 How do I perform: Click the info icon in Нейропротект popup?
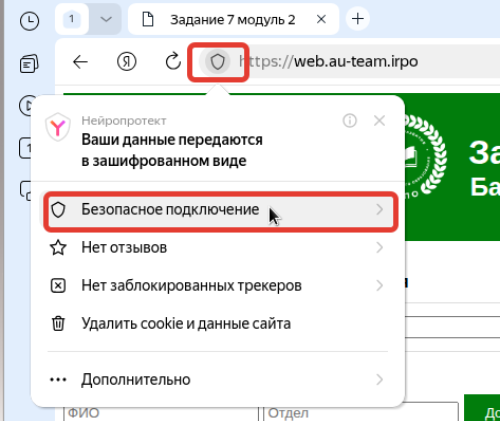[350, 120]
